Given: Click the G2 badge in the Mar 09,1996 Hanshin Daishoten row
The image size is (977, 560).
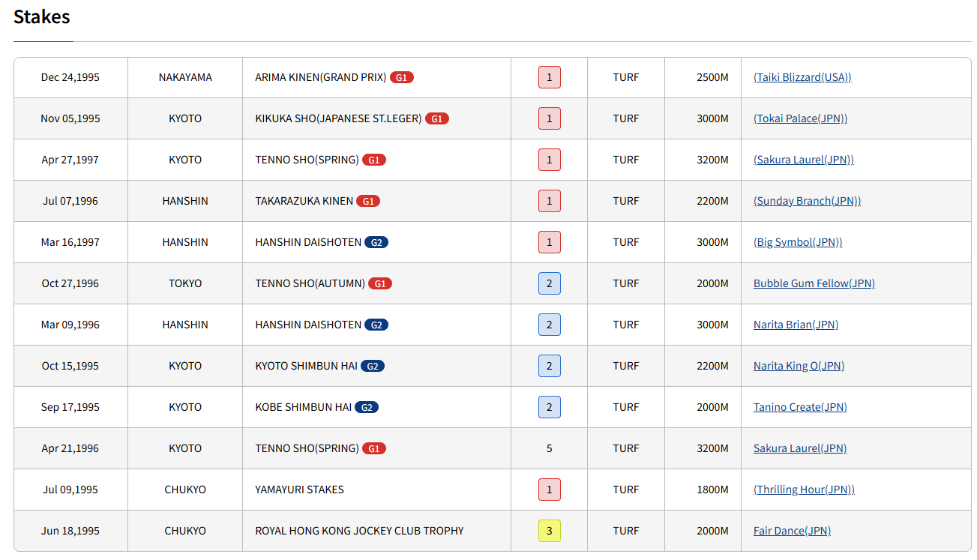Looking at the screenshot, I should click(376, 325).
